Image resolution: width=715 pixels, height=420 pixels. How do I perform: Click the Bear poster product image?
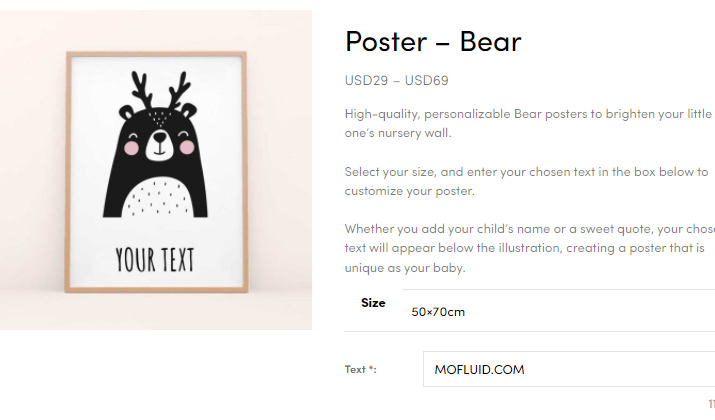tap(156, 170)
